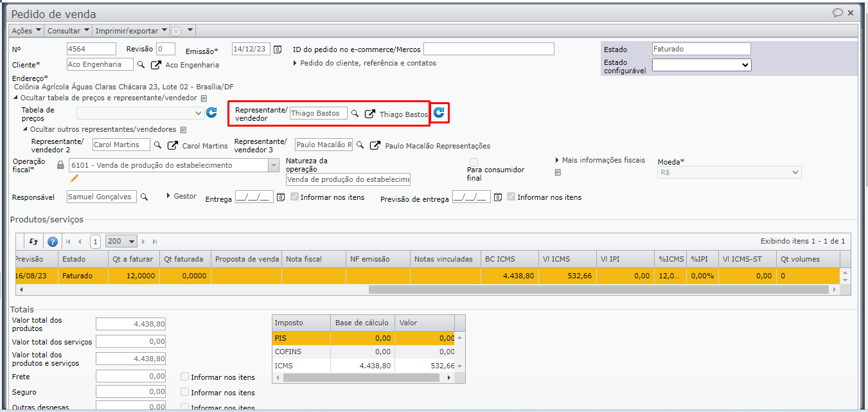
Task: Open Aco Engenharia client record link icon
Action: [x=156, y=65]
